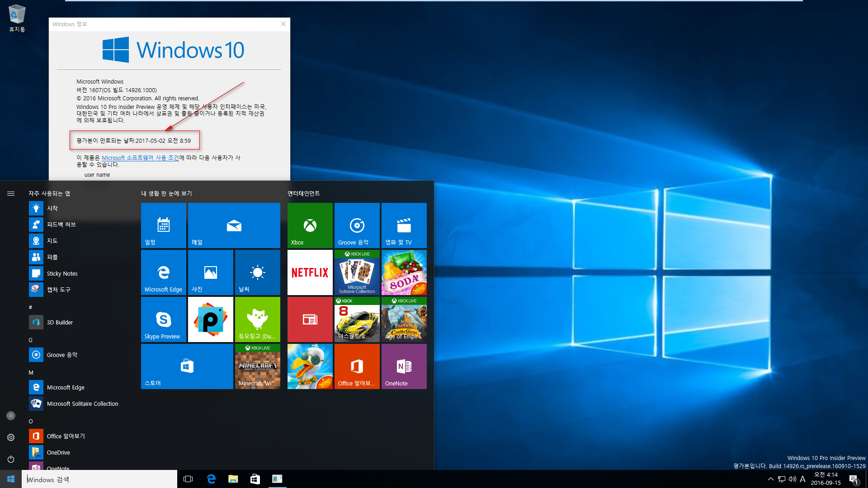Open Microsoft Edge in the app list
The height and width of the screenshot is (488, 868).
[81, 387]
